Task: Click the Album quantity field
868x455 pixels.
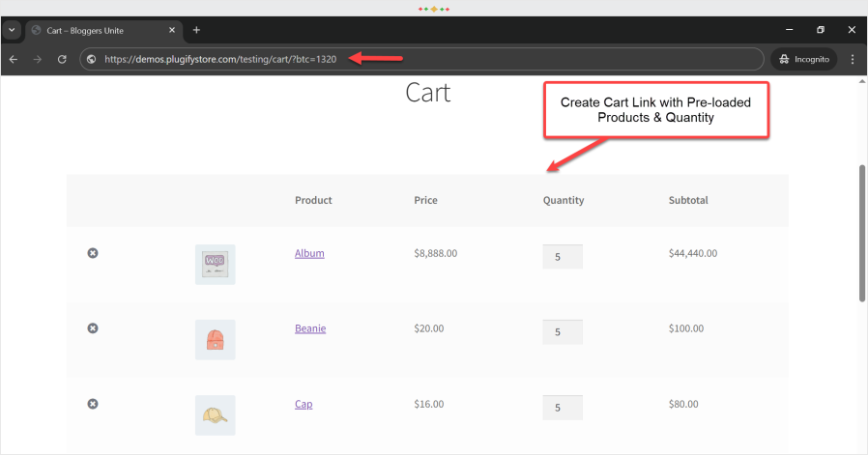Action: (562, 257)
